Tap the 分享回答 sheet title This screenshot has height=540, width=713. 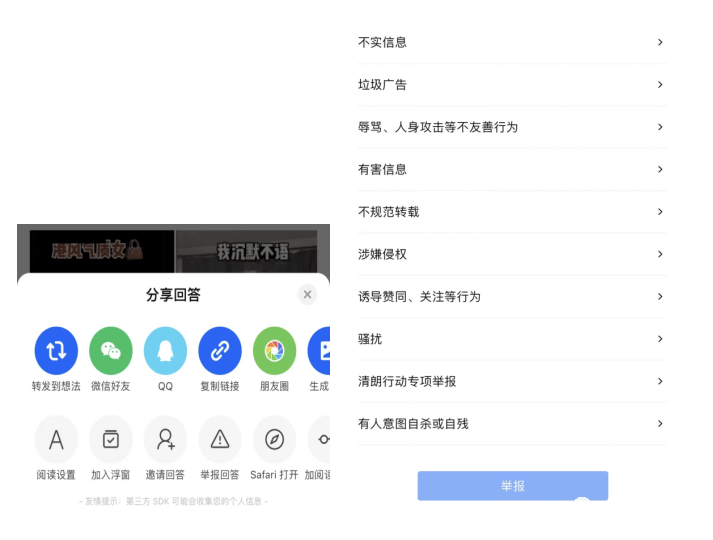[173, 295]
